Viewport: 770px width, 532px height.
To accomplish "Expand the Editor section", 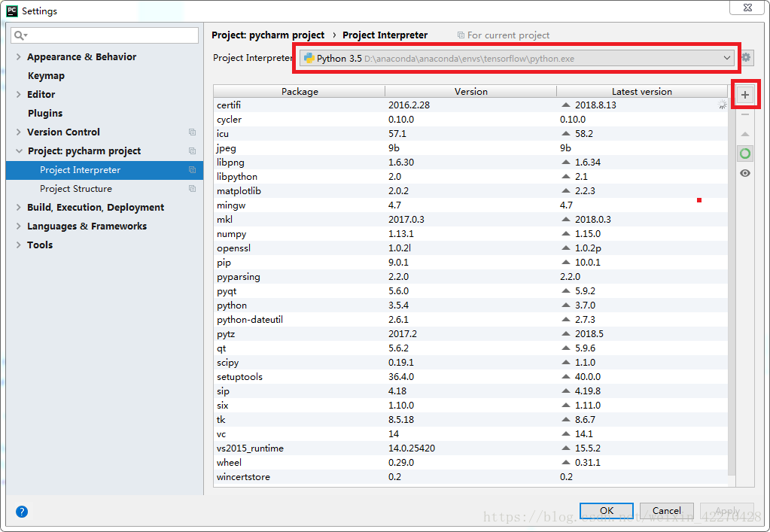I will coord(19,94).
